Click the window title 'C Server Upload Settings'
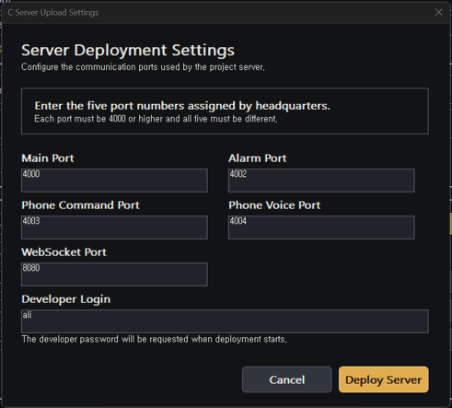452x408 pixels. pos(53,13)
